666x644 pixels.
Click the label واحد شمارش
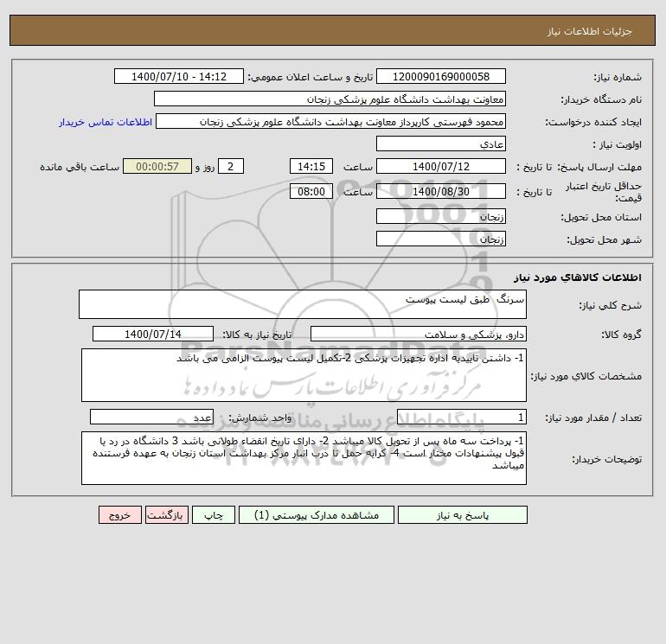260,418
